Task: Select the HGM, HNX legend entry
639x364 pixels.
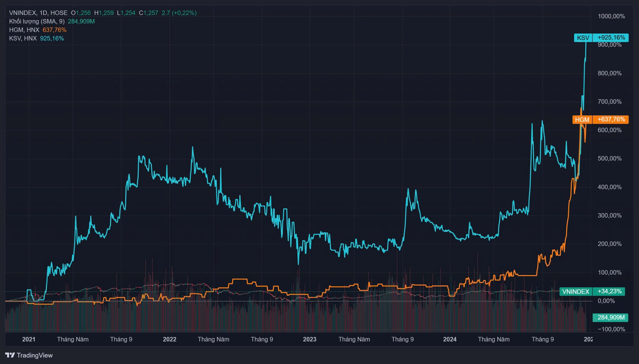Action: 24,30
